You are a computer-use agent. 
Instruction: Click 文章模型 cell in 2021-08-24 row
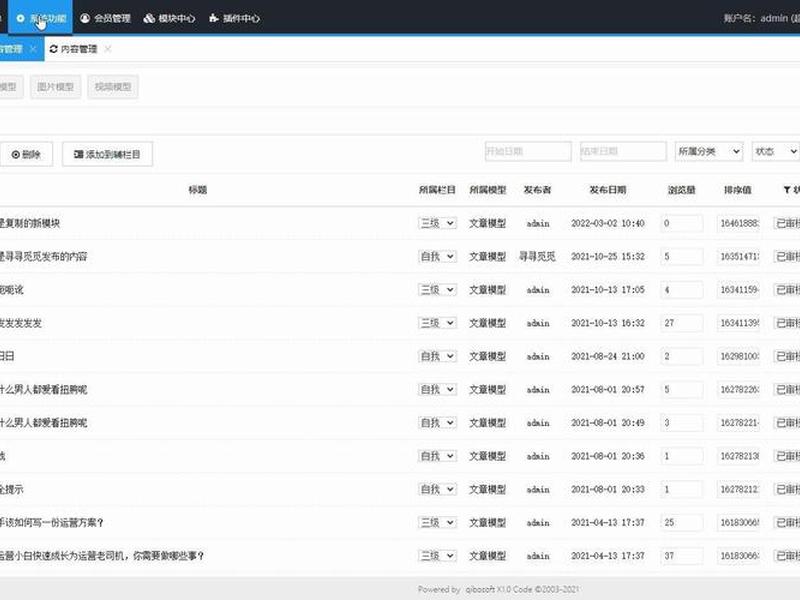pos(488,356)
